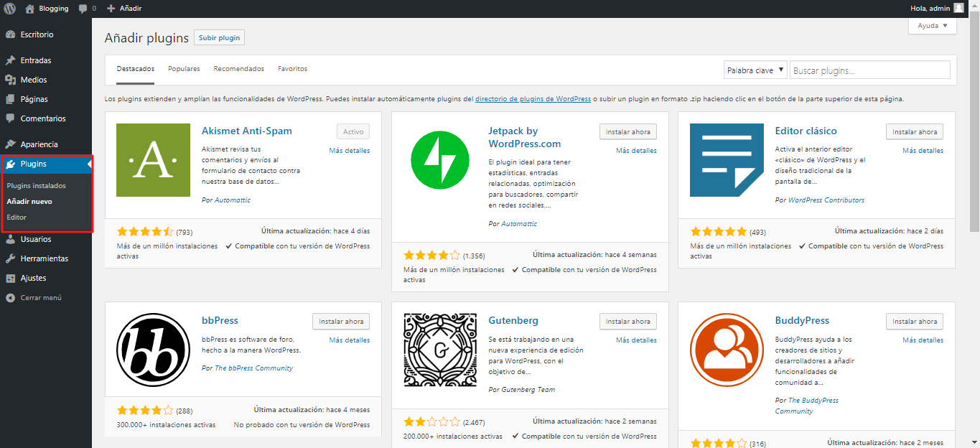This screenshot has width=980, height=448.
Task: Open Plugins instalados submenu item
Action: pos(36,185)
